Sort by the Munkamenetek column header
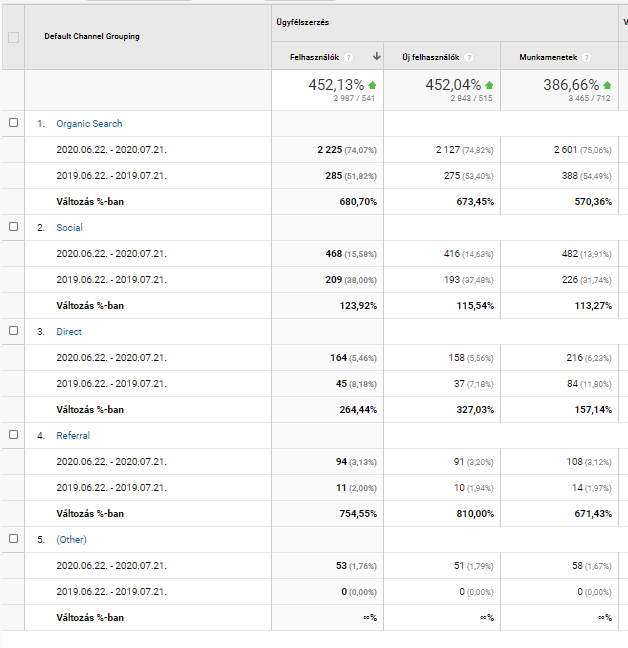Image resolution: width=628 pixels, height=648 pixels. (x=548, y=58)
